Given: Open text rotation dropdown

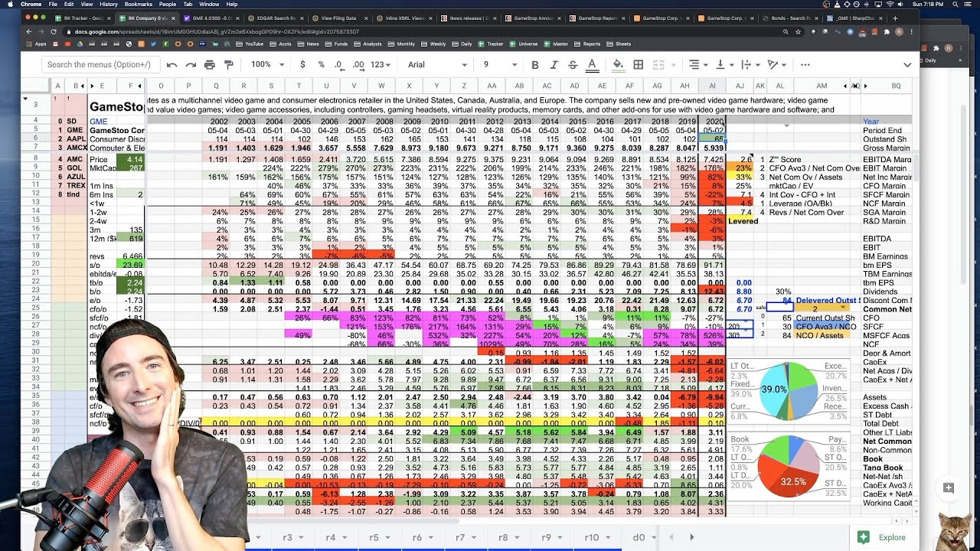Looking at the screenshot, I should coord(776,65).
